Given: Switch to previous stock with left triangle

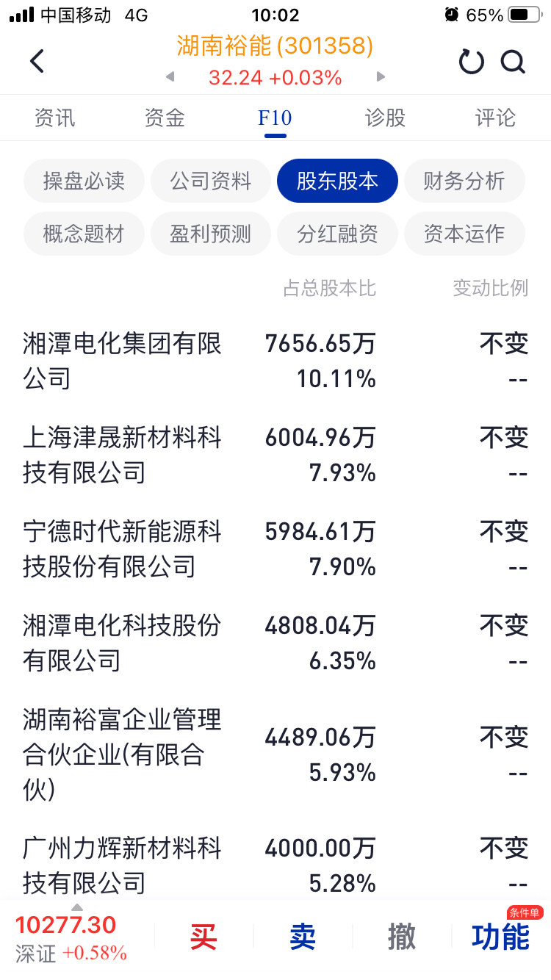Looking at the screenshot, I should tap(170, 76).
